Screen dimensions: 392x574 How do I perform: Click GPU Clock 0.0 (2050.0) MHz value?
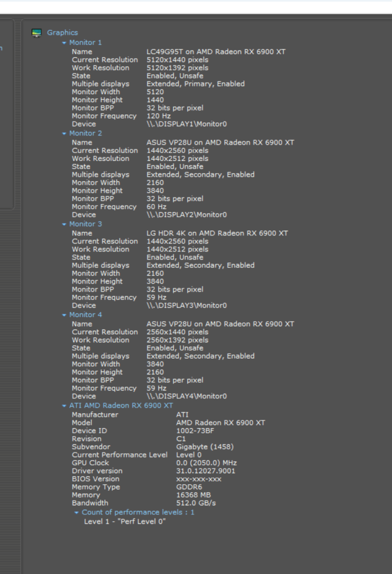pyautogui.click(x=206, y=463)
